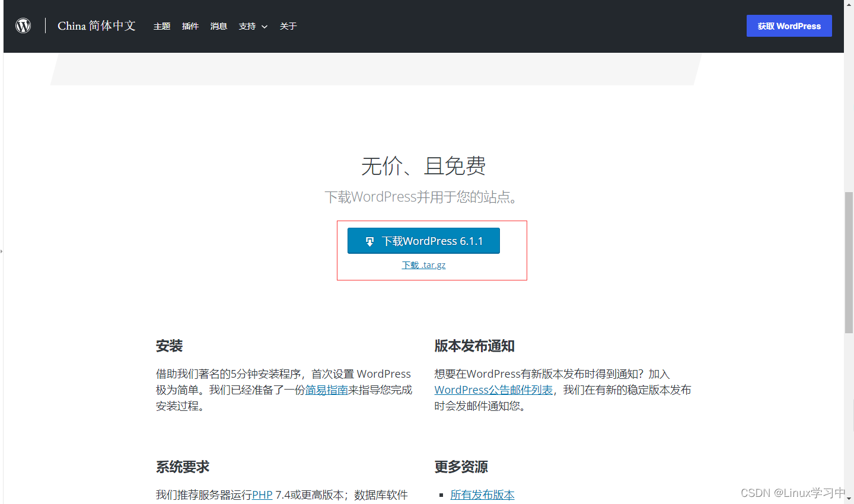The width and height of the screenshot is (854, 504).
Task: Click the 下载WordPress 6.1.1 button
Action: (423, 240)
